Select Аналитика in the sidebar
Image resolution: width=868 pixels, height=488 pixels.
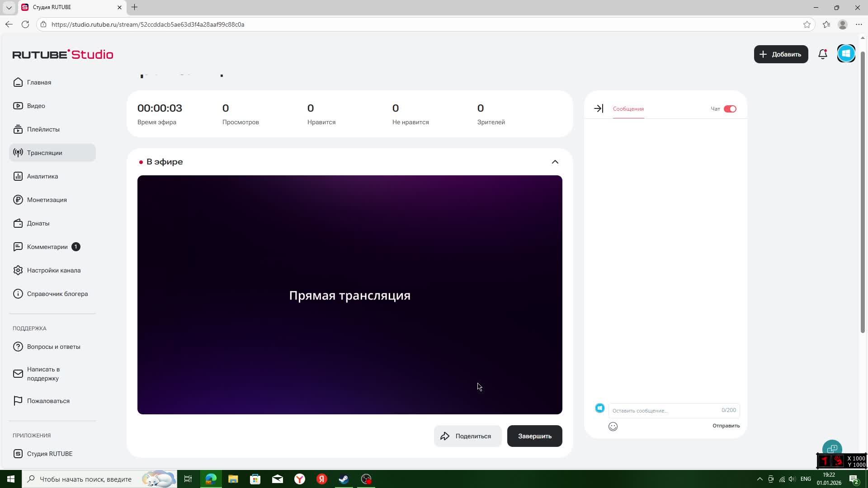pyautogui.click(x=42, y=176)
